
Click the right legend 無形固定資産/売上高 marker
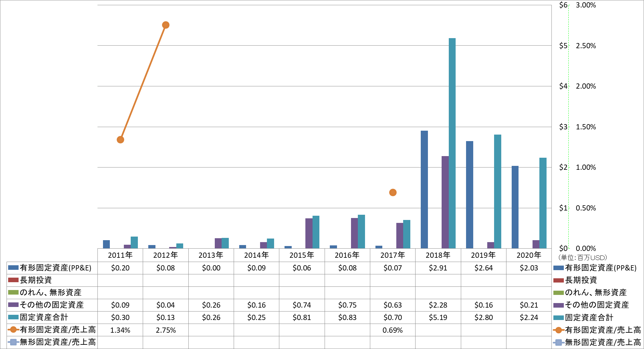(559, 342)
